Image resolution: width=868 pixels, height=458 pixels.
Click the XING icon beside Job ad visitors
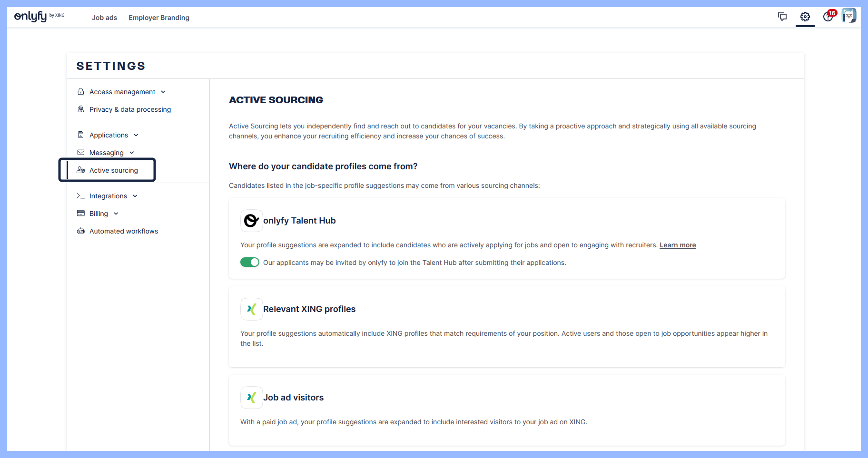click(x=251, y=398)
